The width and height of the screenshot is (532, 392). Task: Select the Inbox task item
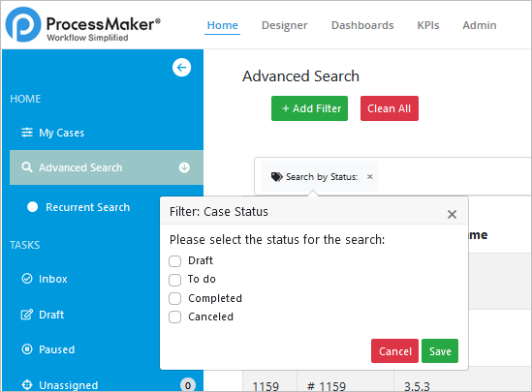point(45,279)
